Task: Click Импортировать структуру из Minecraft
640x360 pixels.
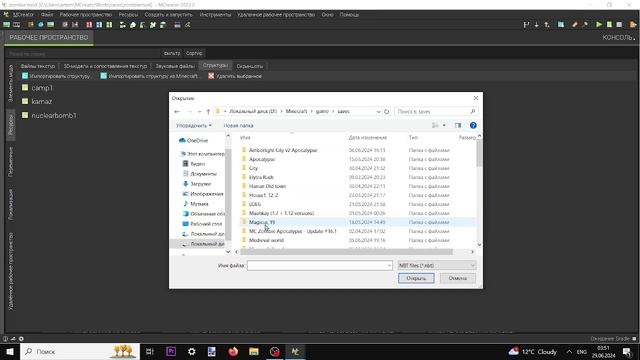Action: pyautogui.click(x=149, y=76)
